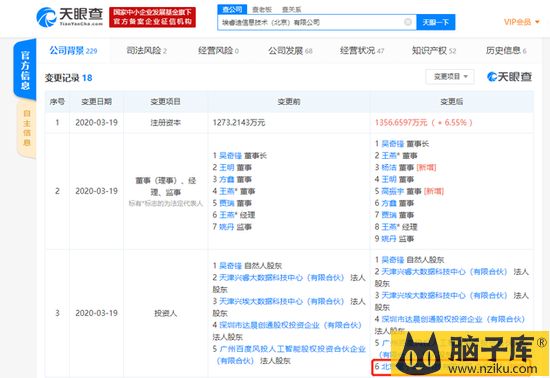Image resolution: width=550 pixels, height=378 pixels.
Task: Open 深圳市达晨创通股权投资企业 link in 变更前 list
Action: click(290, 325)
